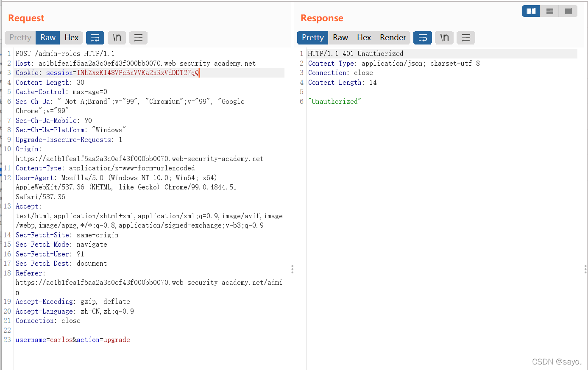Click the response Content-Type application/json header
This screenshot has height=370, width=588.
(394, 64)
